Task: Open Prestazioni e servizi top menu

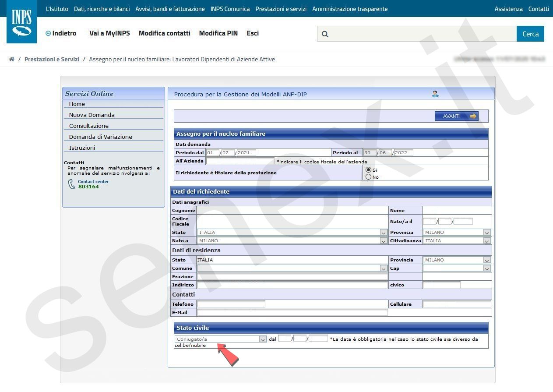Action: coord(281,9)
